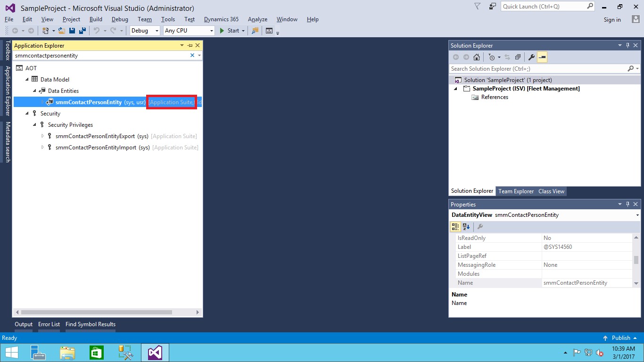Click the window layout icon next to Find in Files
Viewport: 644px width, 362px height.
click(x=269, y=31)
